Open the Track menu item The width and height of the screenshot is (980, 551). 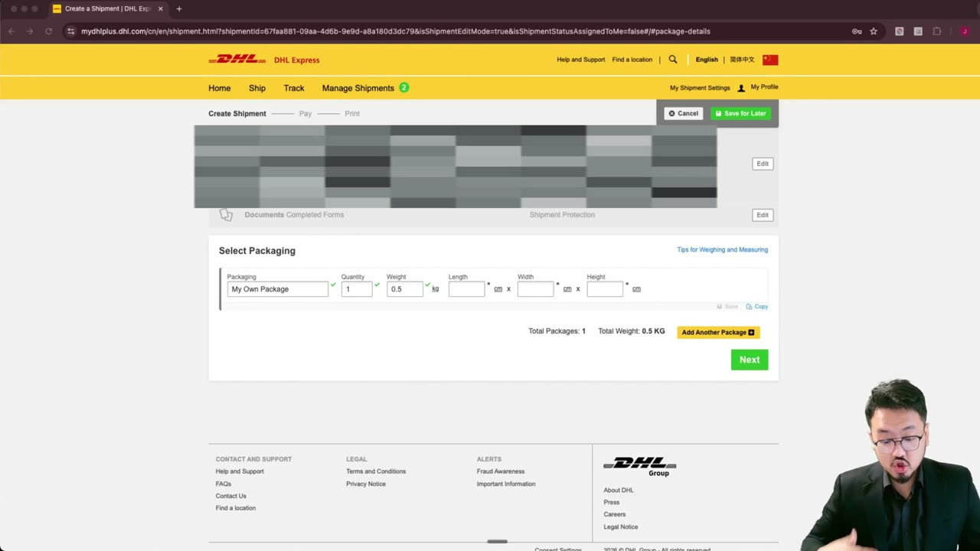[x=294, y=88]
